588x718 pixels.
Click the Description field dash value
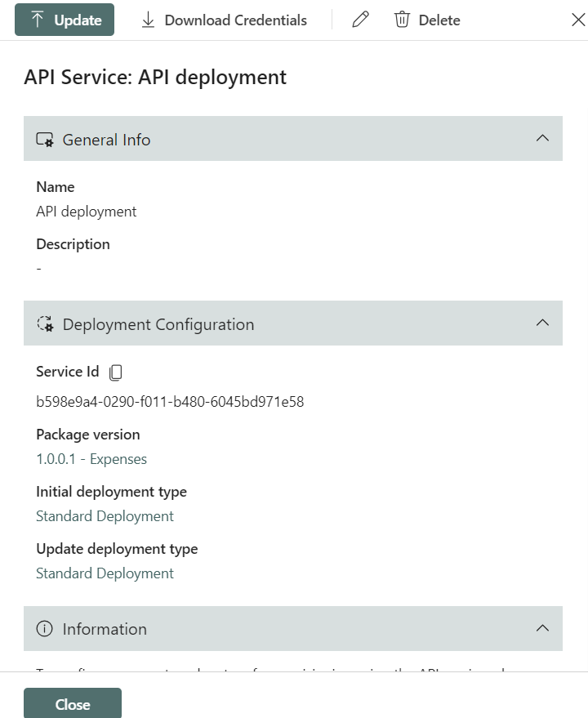(x=38, y=269)
